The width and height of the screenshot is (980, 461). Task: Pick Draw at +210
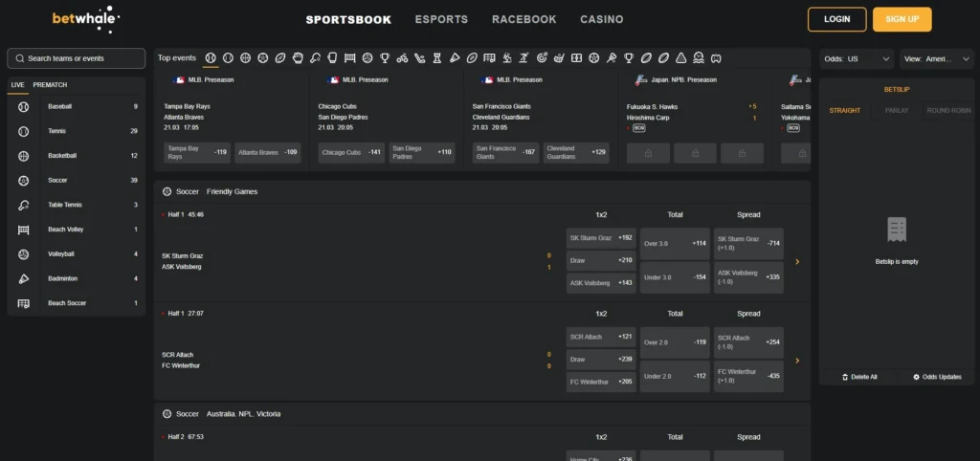tap(601, 260)
